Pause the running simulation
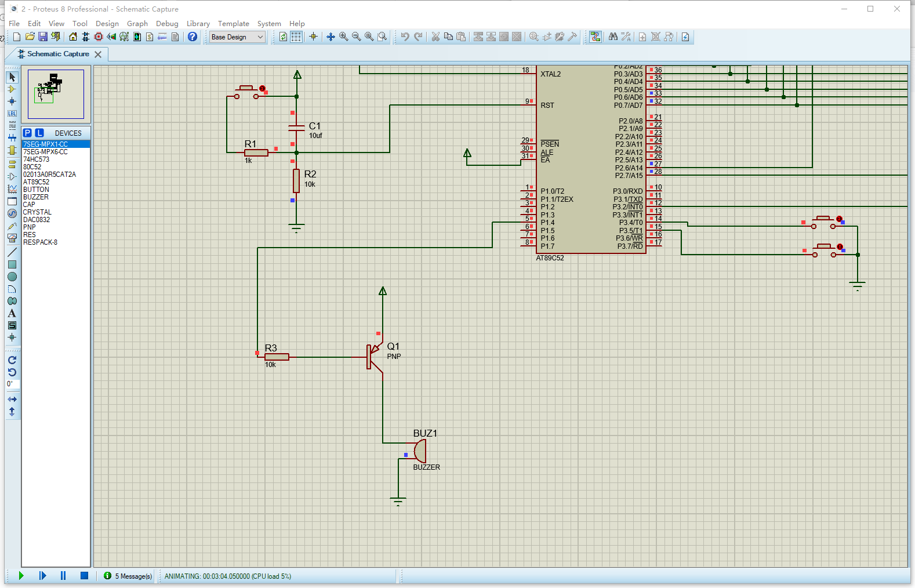Screen dimensions: 915x588 coord(63,576)
